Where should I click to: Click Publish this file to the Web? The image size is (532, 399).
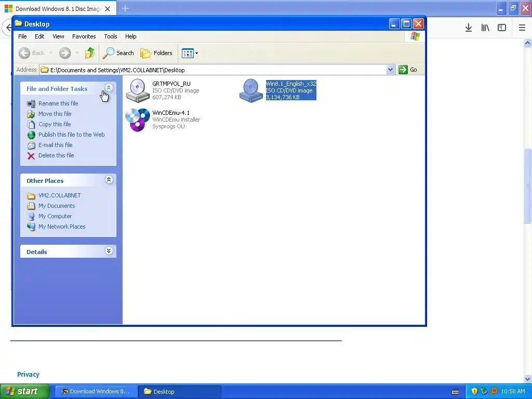(x=71, y=135)
